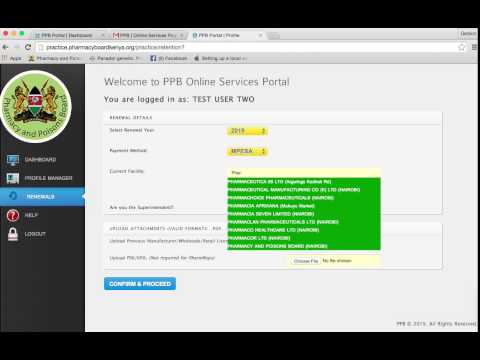Click the Chrome user profile button

click(468, 33)
